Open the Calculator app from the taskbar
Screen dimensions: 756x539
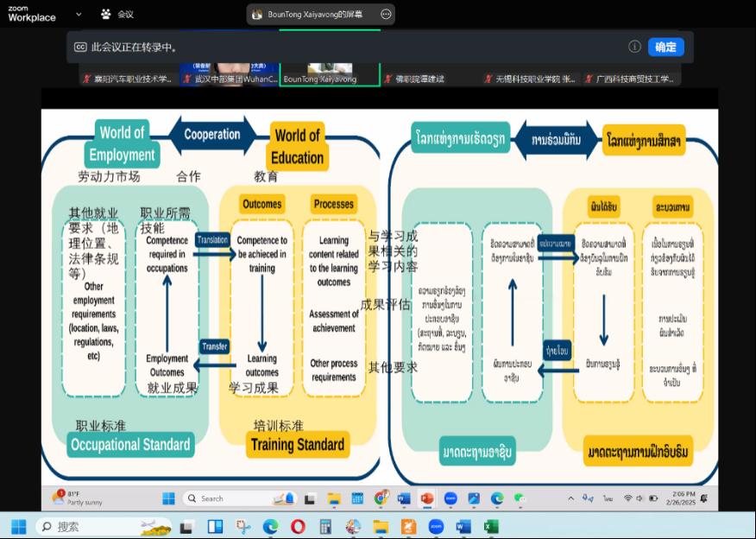coord(325,525)
